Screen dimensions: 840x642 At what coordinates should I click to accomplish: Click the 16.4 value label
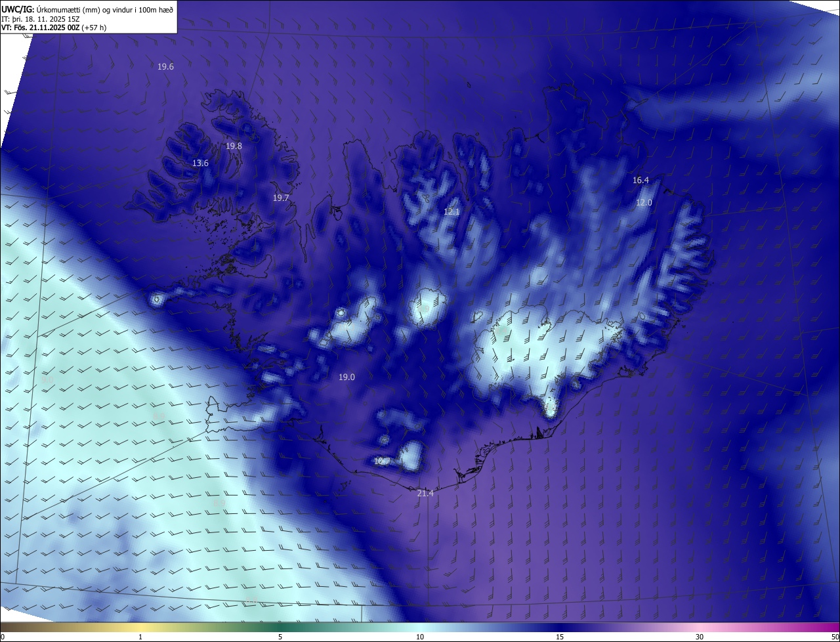click(640, 180)
